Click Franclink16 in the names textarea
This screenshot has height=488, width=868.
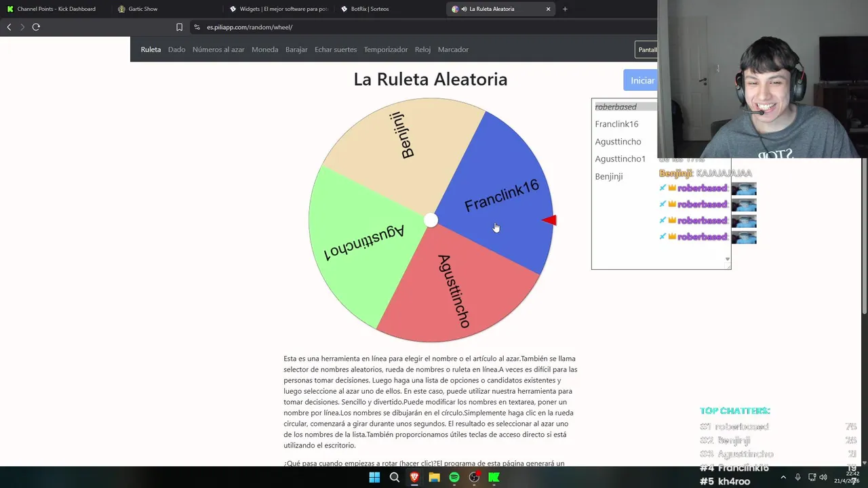click(x=616, y=124)
